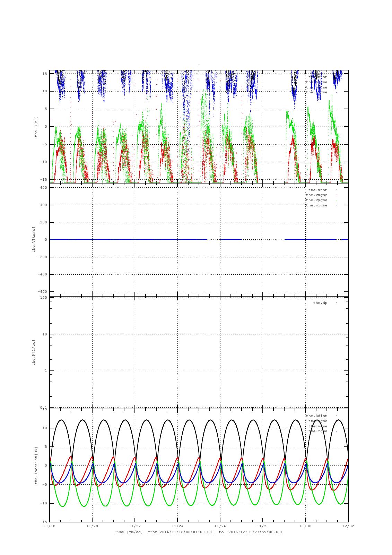This screenshot has height=555, width=392.
Task: Click the 15 tick in the.B[nT] panel
Action: 45,74
